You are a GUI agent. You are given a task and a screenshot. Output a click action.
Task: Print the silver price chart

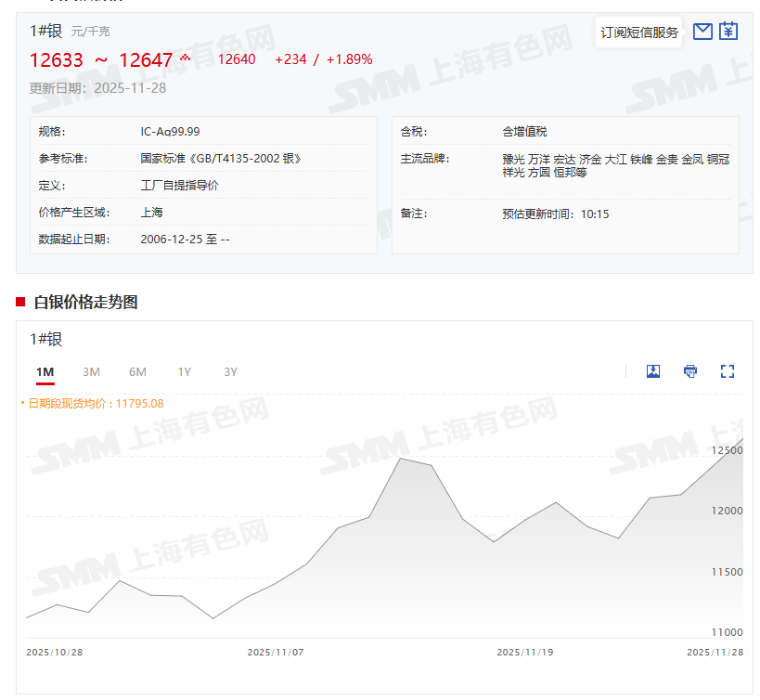[x=690, y=371]
